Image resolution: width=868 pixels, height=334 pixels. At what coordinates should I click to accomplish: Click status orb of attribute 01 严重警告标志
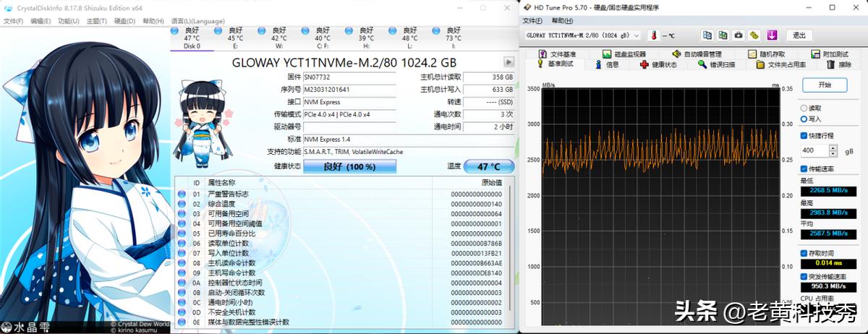click(x=181, y=194)
